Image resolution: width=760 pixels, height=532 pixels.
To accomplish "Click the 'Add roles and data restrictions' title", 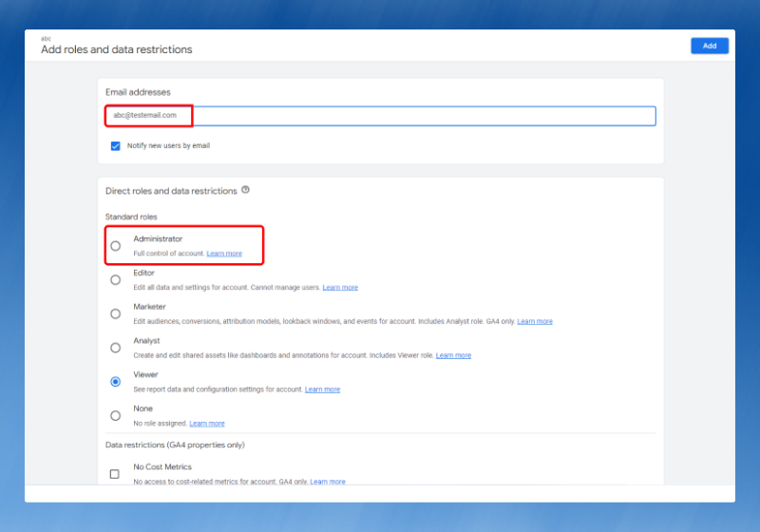I will (x=116, y=49).
